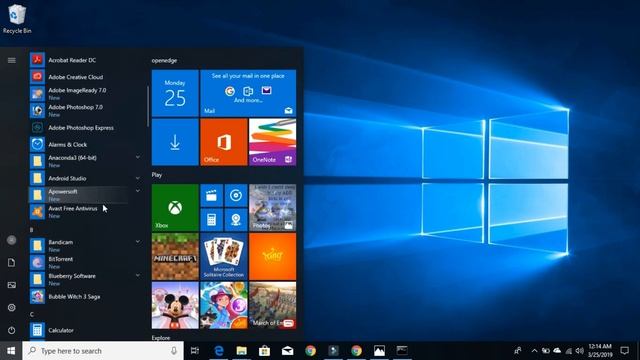Open the Recycle Bin desktop icon
Screen dimensions: 640x360
click(17, 19)
